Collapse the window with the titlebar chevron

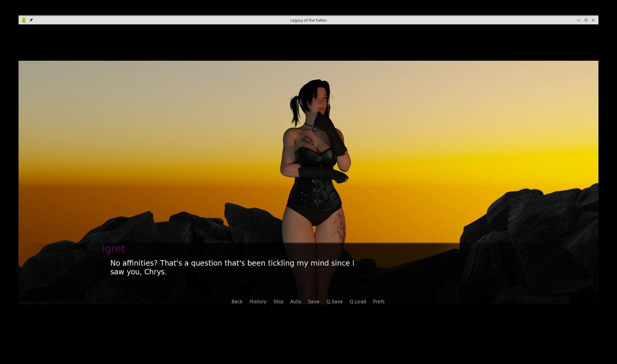[x=579, y=20]
